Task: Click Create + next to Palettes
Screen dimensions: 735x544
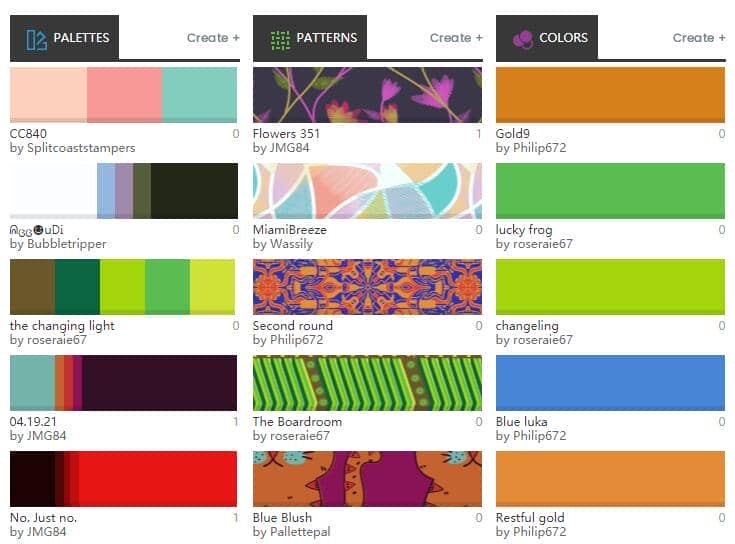Action: coord(213,38)
